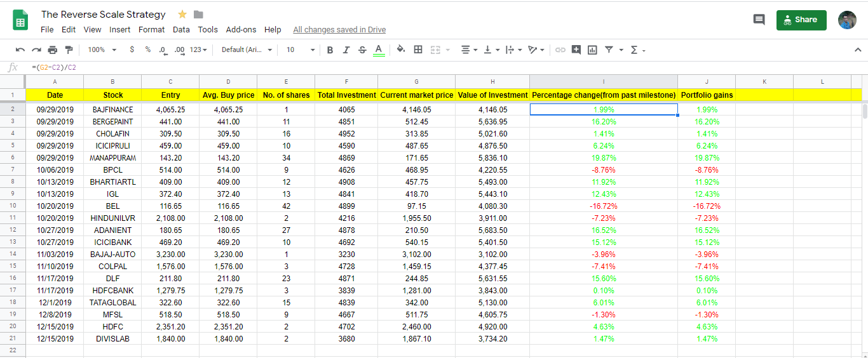Star the document
Image resolution: width=868 pixels, height=358 pixels.
182,14
